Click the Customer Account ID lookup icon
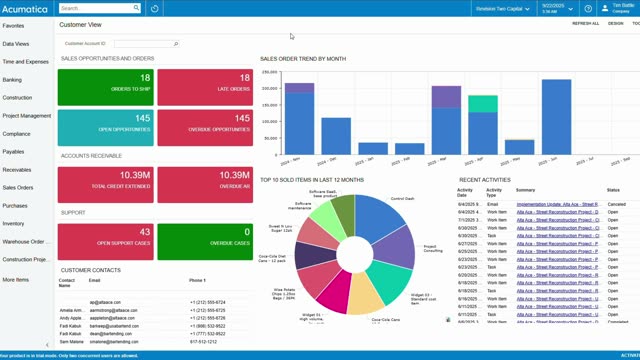 176,44
